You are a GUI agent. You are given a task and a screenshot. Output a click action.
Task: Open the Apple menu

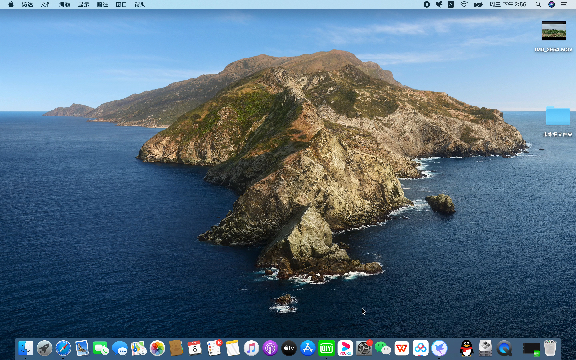[x=11, y=4]
